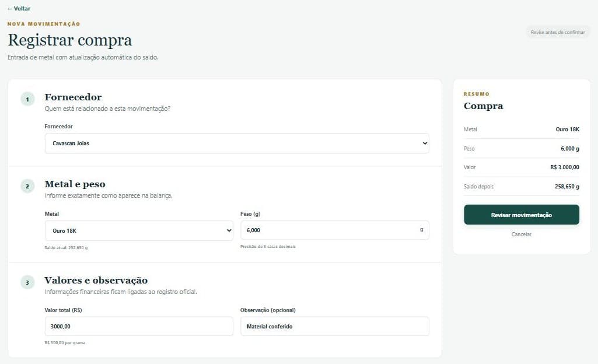Click 'Informações financeiras ficam ligadas ao registro' text
598x364 pixels.
pos(121,292)
